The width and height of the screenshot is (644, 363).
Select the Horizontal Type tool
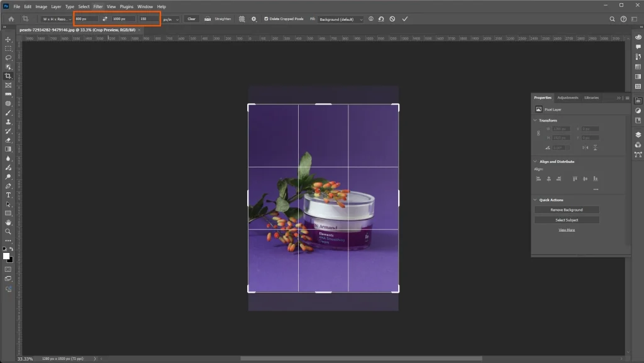(8, 195)
